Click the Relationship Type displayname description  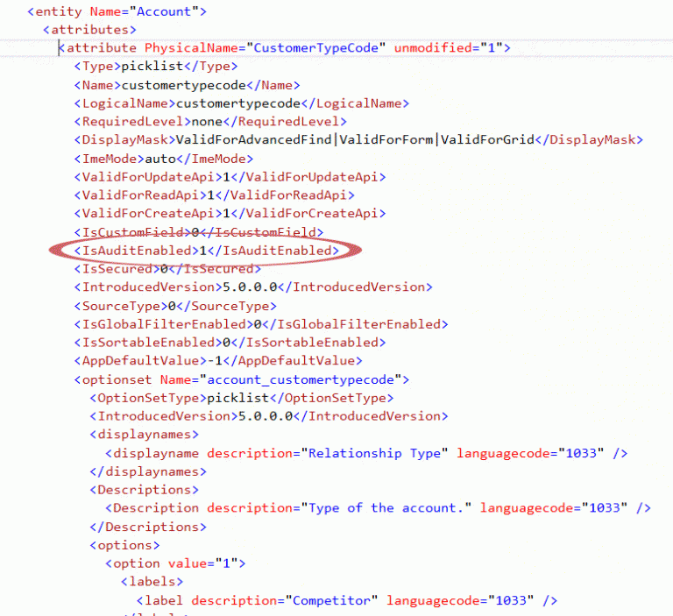click(374, 453)
